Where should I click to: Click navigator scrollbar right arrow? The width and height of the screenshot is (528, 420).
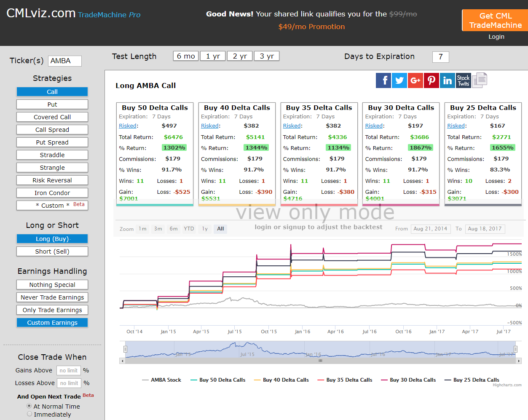[519, 361]
